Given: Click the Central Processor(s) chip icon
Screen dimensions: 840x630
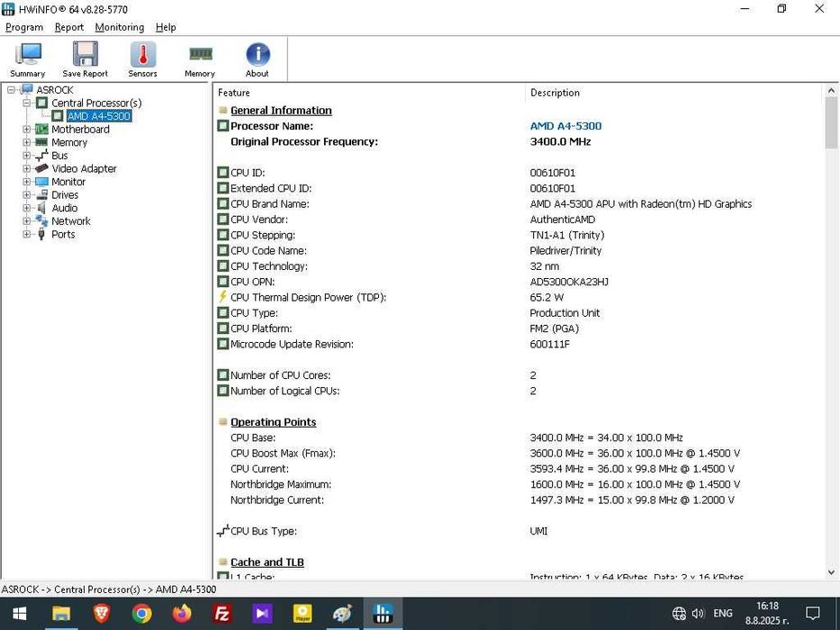Looking at the screenshot, I should coord(41,103).
